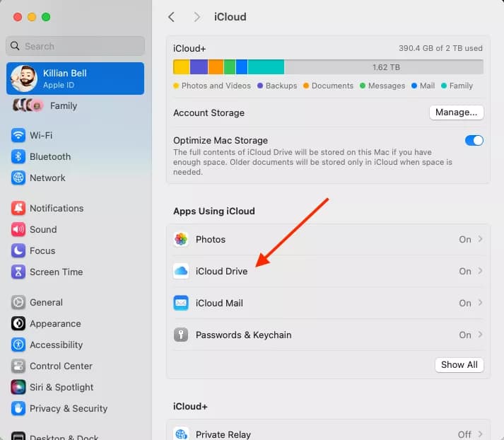This screenshot has height=440, width=504.
Task: Click the iCloud Mail envelope icon
Action: 181,303
